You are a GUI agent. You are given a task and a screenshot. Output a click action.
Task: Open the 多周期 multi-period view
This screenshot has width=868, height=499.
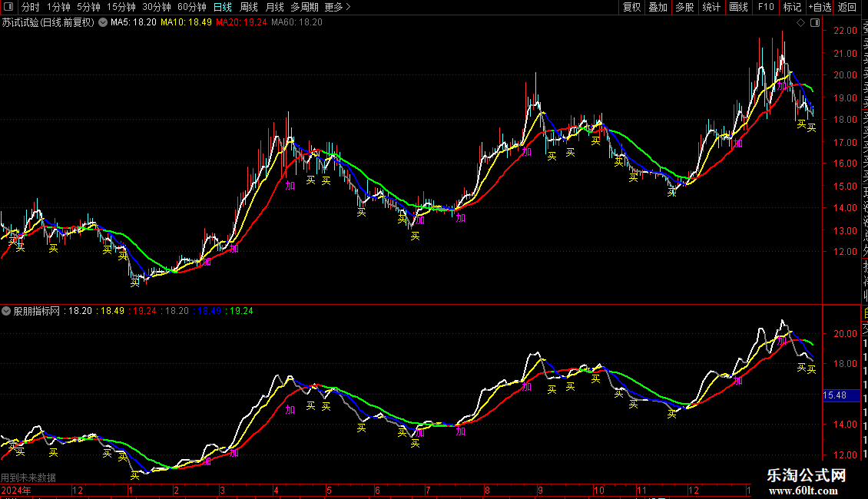click(304, 7)
